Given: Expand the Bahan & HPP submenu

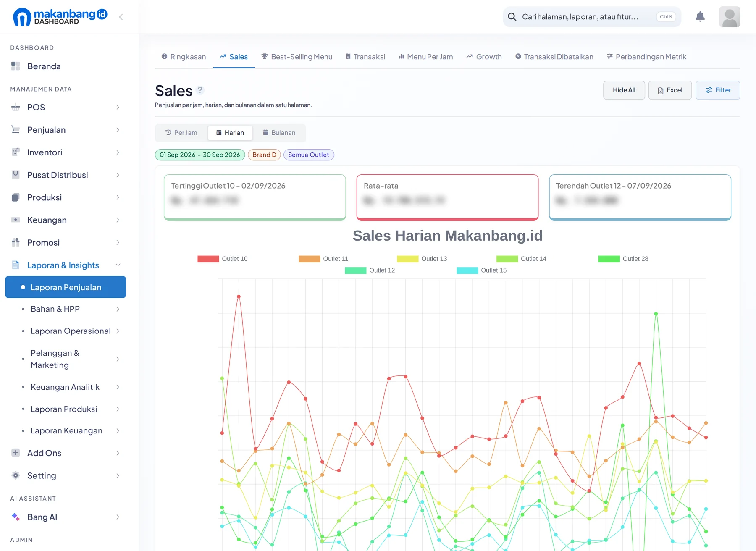Looking at the screenshot, I should pyautogui.click(x=118, y=309).
